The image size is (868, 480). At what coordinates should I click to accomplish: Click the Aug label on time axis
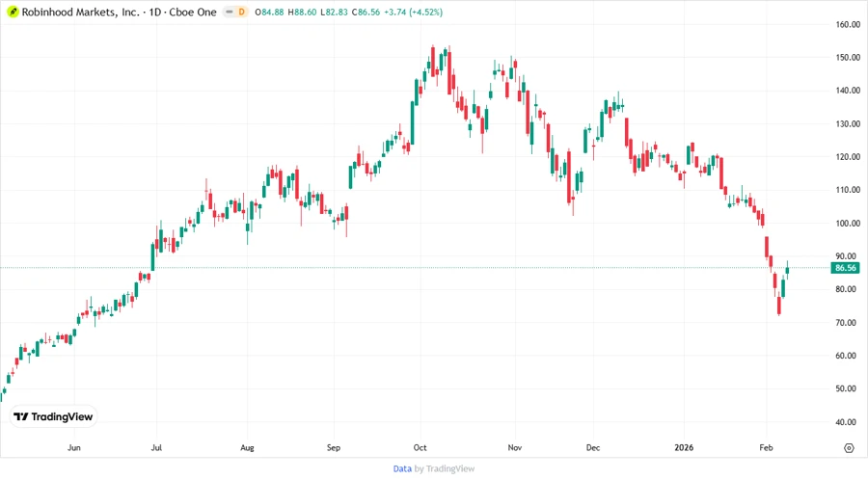pos(247,447)
